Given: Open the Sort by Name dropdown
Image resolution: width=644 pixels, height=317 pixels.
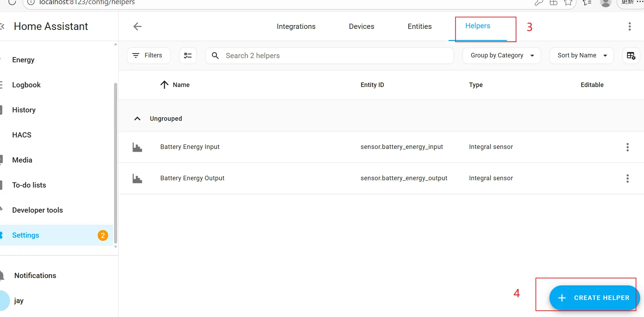Looking at the screenshot, I should (581, 56).
